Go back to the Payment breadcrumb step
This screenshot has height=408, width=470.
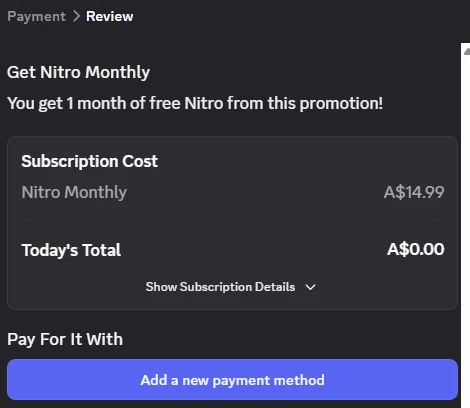(36, 16)
